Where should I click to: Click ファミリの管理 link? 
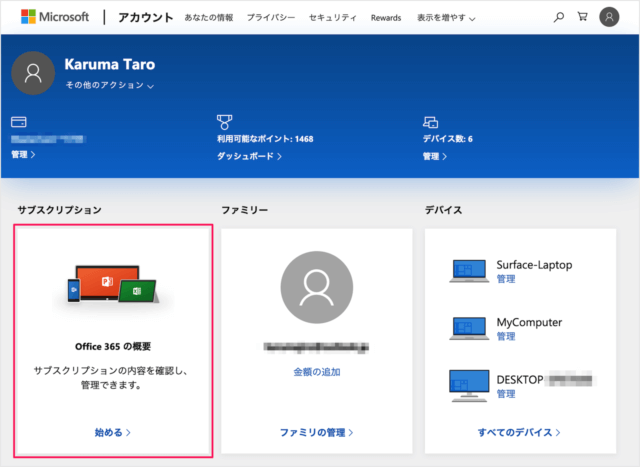pyautogui.click(x=316, y=432)
